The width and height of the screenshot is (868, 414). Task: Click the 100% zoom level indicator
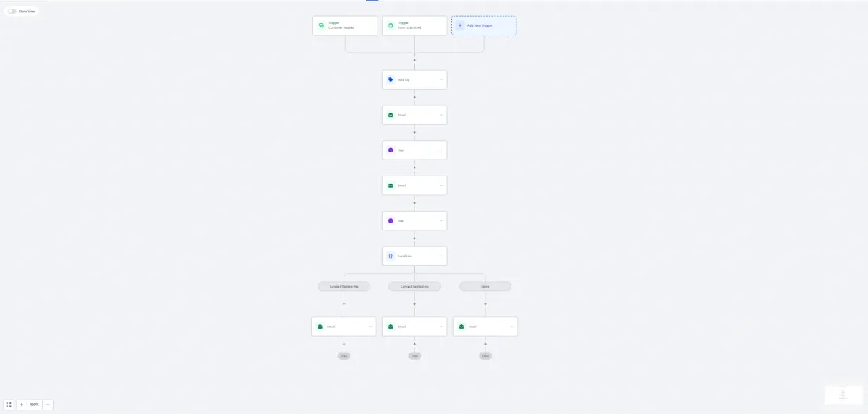pyautogui.click(x=35, y=405)
